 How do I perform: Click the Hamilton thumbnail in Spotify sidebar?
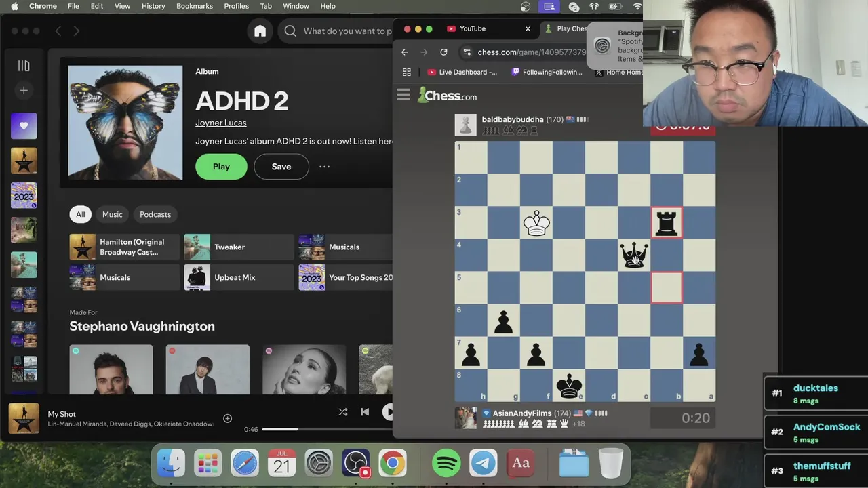pyautogui.click(x=24, y=161)
